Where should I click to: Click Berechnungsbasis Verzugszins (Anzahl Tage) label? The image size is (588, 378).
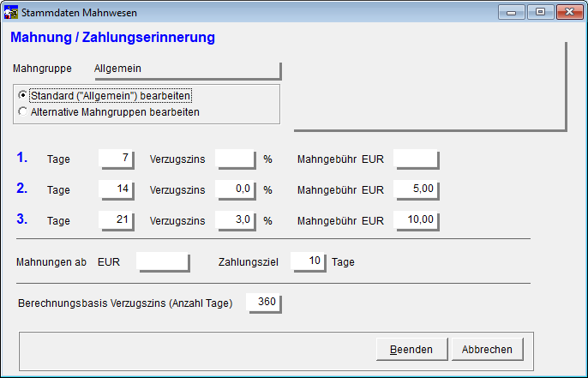coord(125,303)
